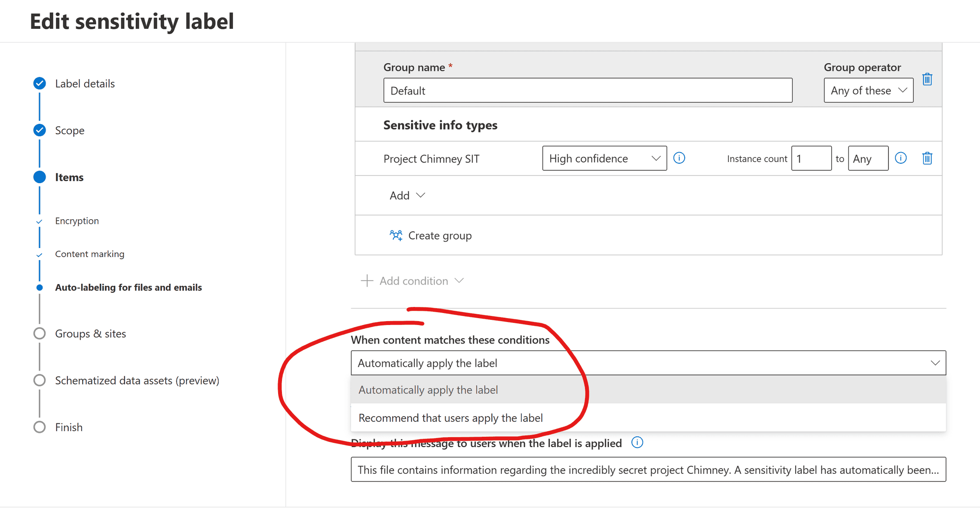Click the completed Scope step checkmark
This screenshot has width=980, height=512.
click(39, 130)
